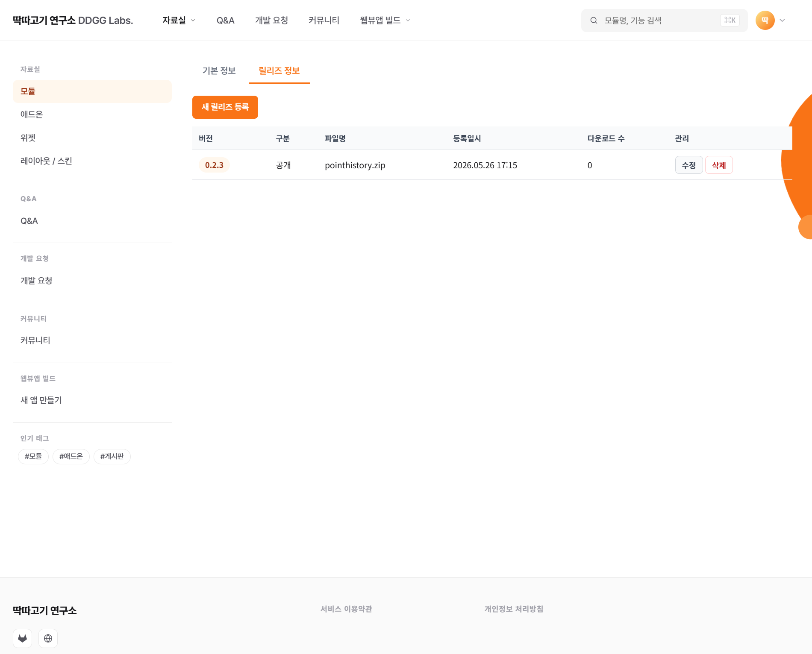Click the search magnifier icon
812x654 pixels.
(x=594, y=21)
